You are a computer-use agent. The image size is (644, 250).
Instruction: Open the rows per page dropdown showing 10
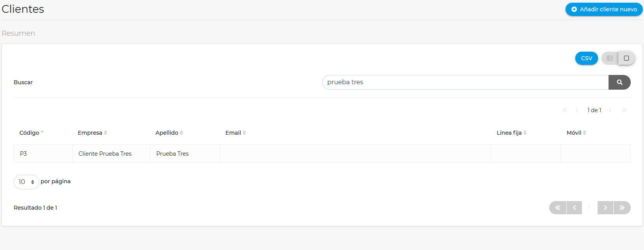(x=26, y=182)
